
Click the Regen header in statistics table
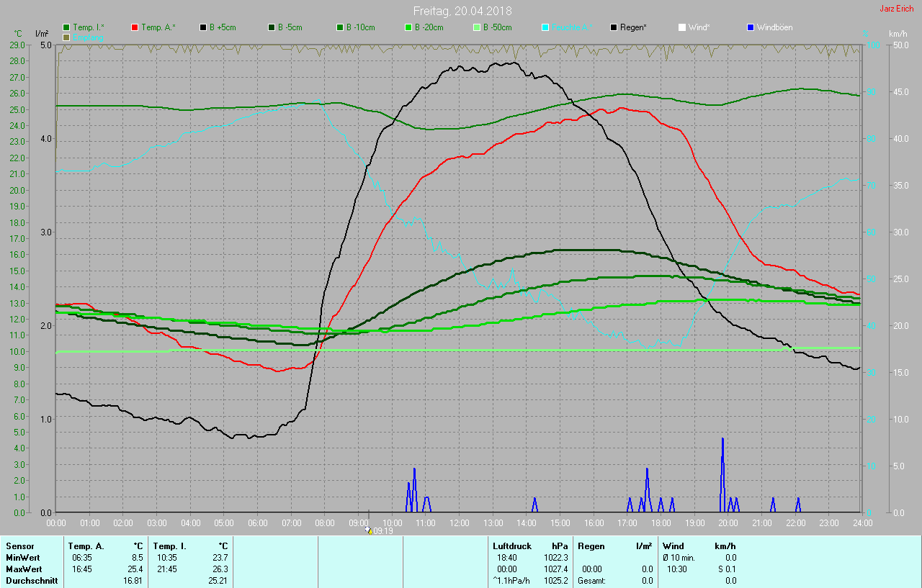[591, 546]
